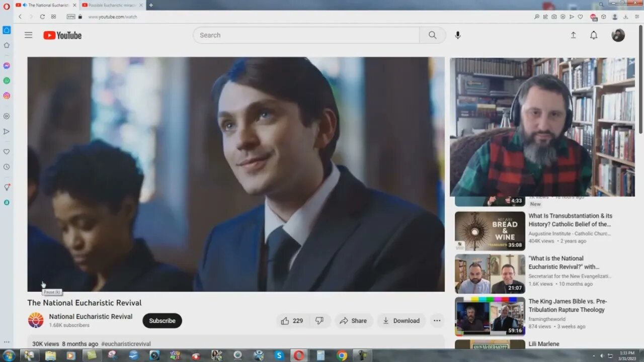
Task: Share the video
Action: [x=353, y=321]
